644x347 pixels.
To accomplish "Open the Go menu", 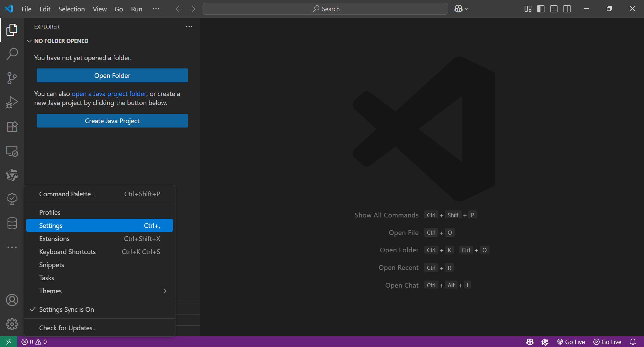I will coord(119,9).
